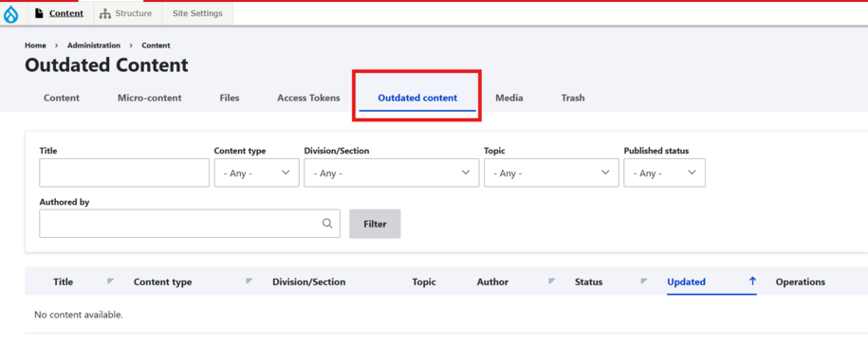Focus the Title filter text field
Screen dimensions: 868x362
tap(124, 173)
